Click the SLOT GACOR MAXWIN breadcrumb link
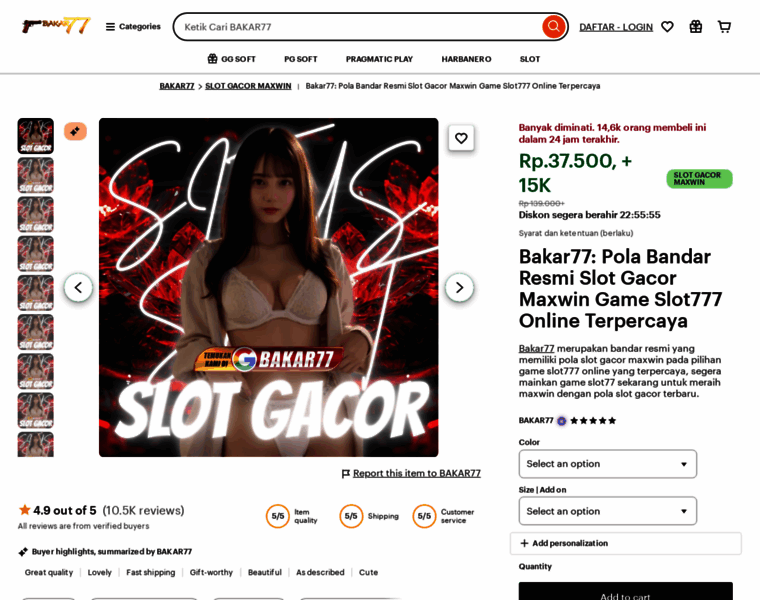 click(x=248, y=86)
